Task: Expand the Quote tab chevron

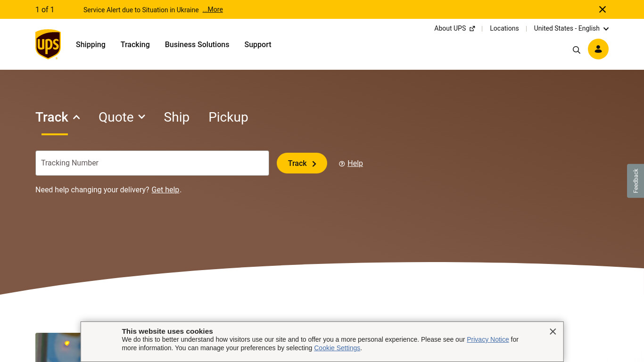Action: click(x=141, y=117)
